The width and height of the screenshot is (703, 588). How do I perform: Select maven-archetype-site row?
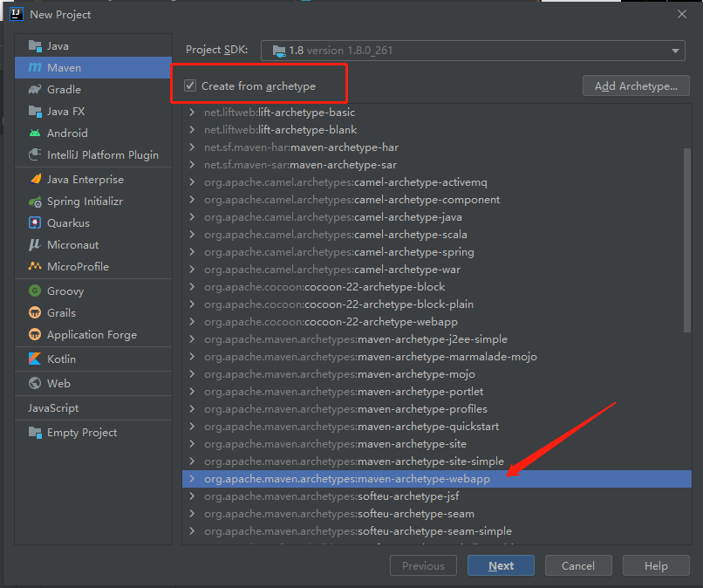437,443
